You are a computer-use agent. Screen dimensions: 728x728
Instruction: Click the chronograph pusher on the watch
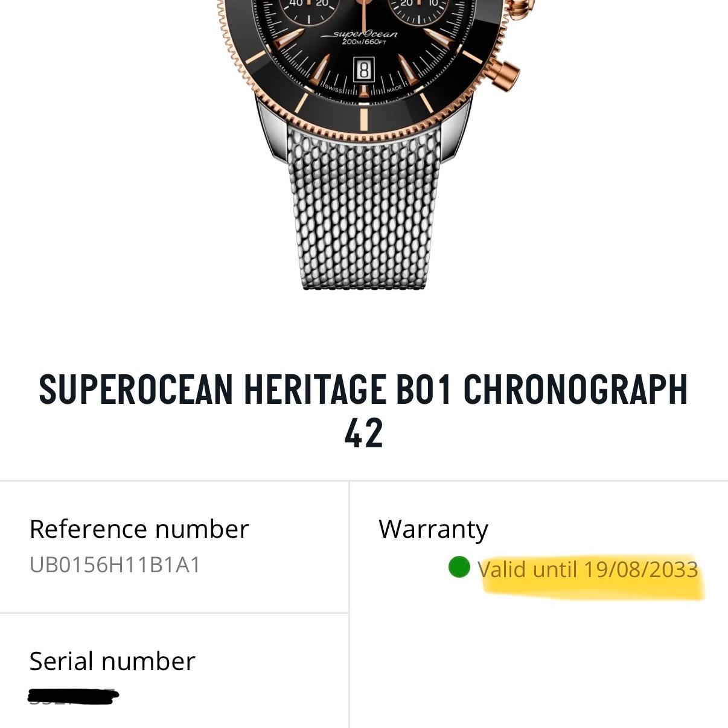[504, 75]
